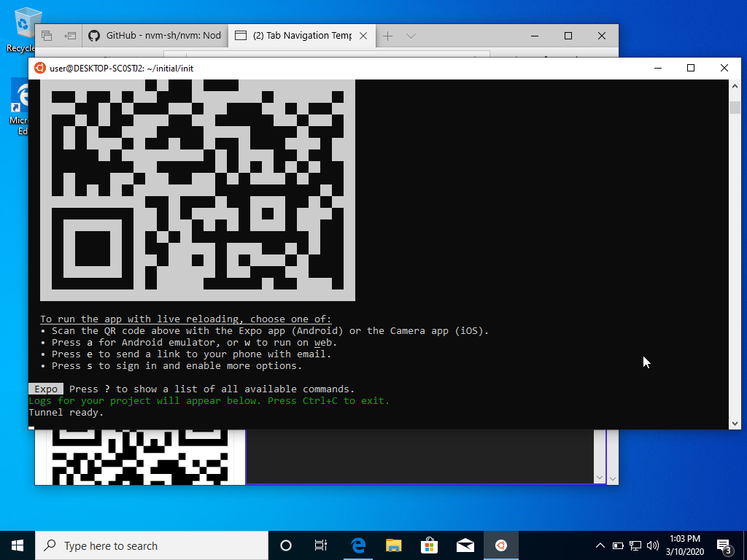Switch to GitHub nvm-sh/nvm tab
Screen dimensions: 747x560
155,36
